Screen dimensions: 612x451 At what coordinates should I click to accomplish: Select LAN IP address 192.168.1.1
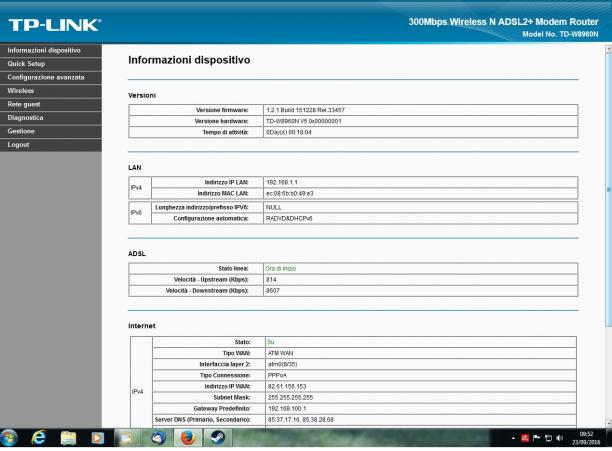click(x=282, y=182)
